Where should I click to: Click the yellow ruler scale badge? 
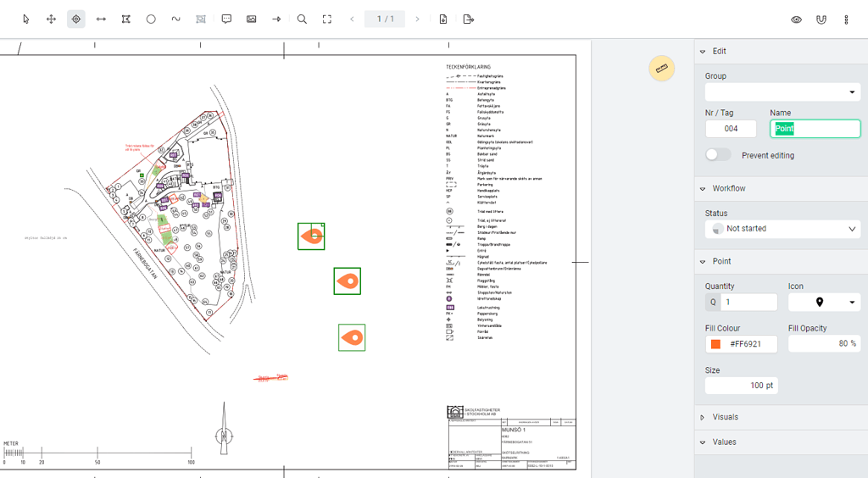coord(661,69)
